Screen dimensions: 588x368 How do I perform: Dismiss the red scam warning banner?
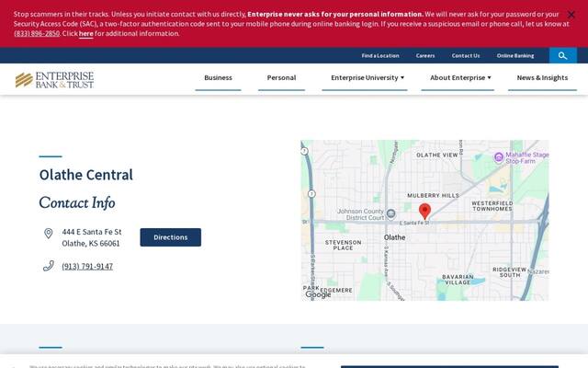pos(571,15)
